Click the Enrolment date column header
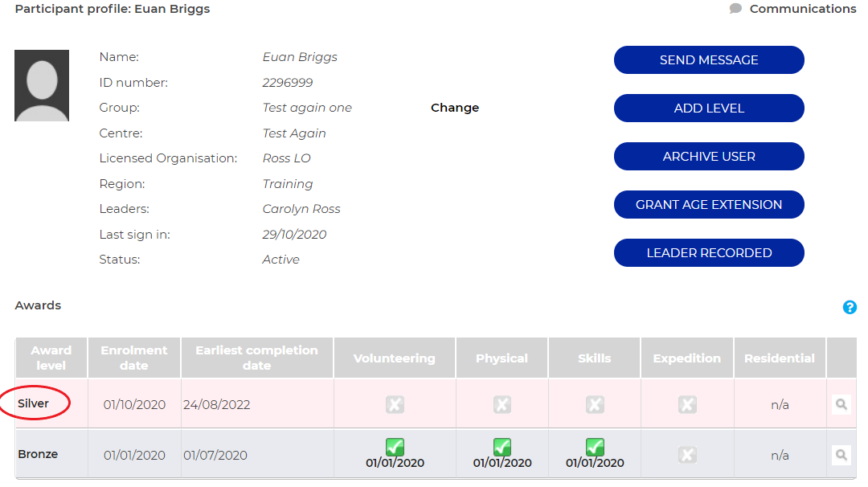 [134, 358]
